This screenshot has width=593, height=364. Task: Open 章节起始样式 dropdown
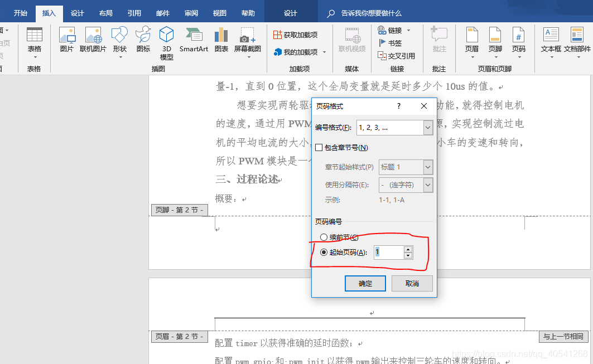tap(428, 167)
